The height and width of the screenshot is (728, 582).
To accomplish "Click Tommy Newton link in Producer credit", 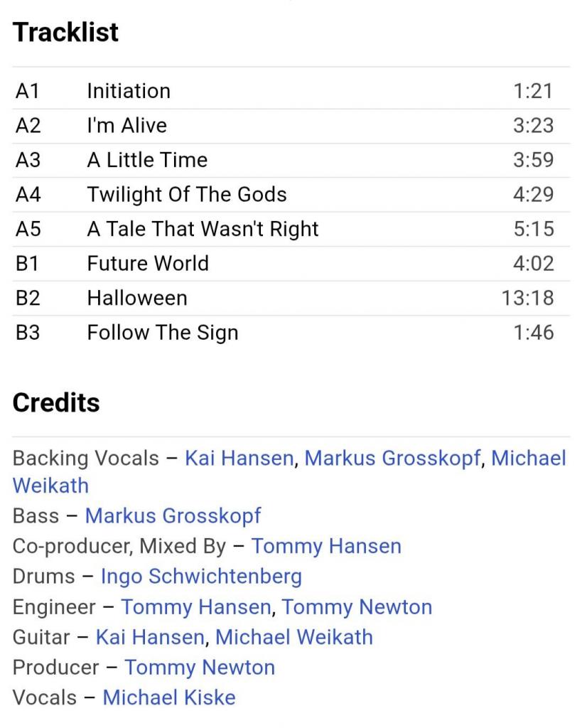I will [200, 668].
